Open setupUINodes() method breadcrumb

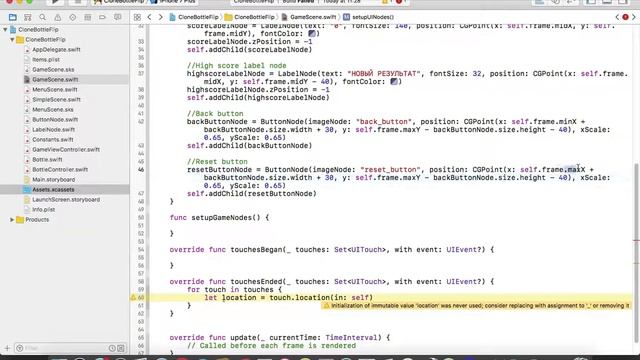tap(369, 17)
